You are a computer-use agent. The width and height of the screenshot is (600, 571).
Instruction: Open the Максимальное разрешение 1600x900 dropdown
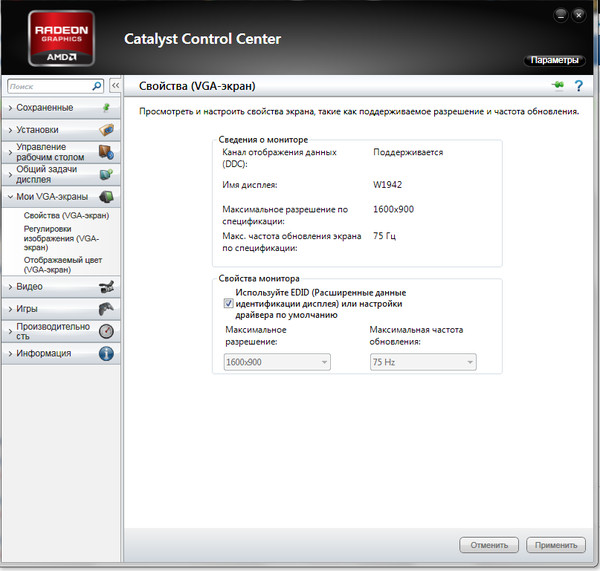277,362
